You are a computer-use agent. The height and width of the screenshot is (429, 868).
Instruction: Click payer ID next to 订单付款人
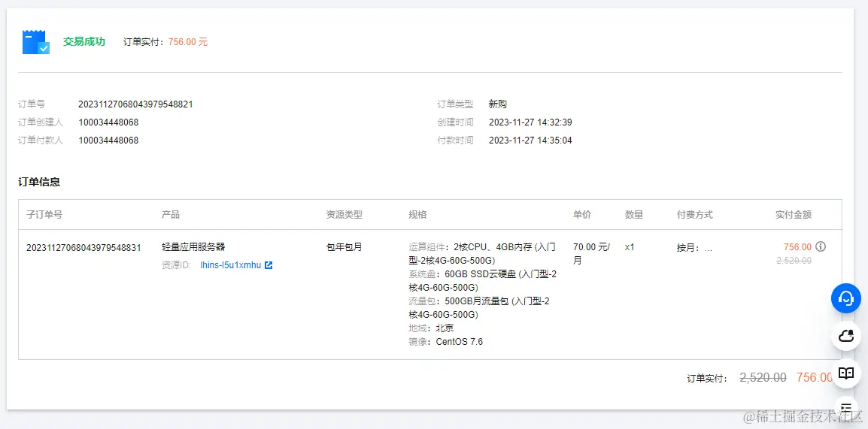click(108, 140)
